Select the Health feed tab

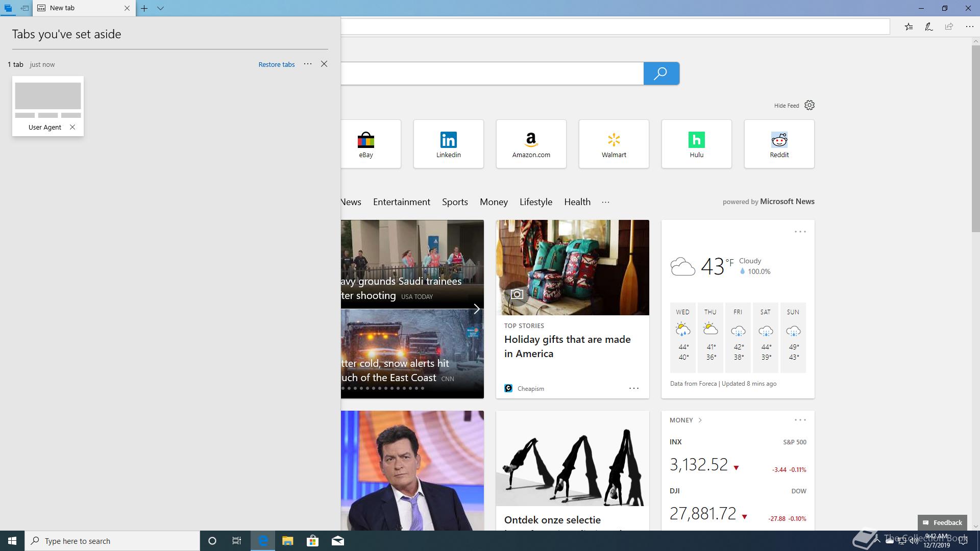tap(577, 202)
